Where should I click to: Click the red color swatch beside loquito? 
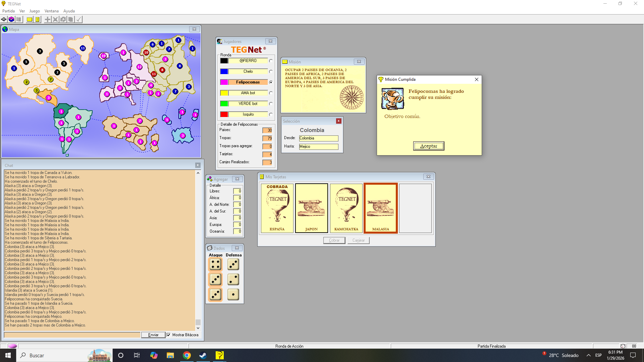(224, 114)
